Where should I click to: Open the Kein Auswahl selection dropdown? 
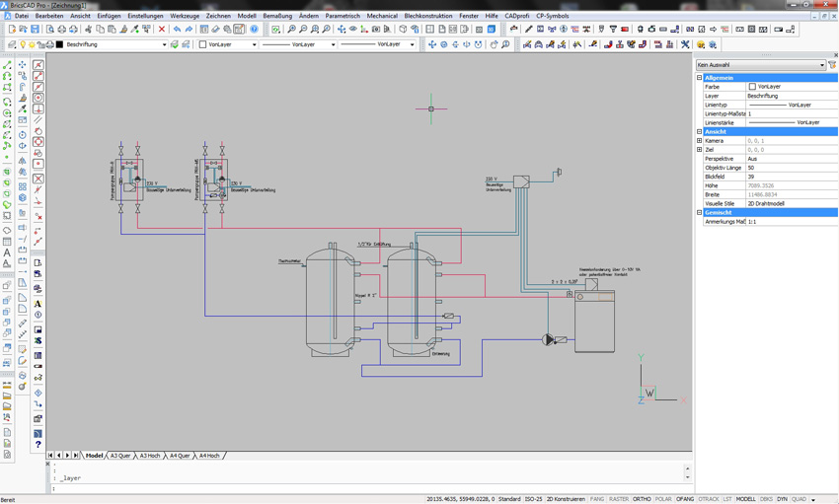pyautogui.click(x=760, y=65)
